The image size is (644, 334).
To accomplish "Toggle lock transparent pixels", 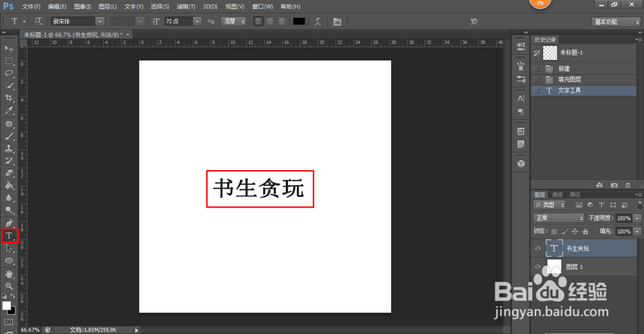I will [x=554, y=231].
